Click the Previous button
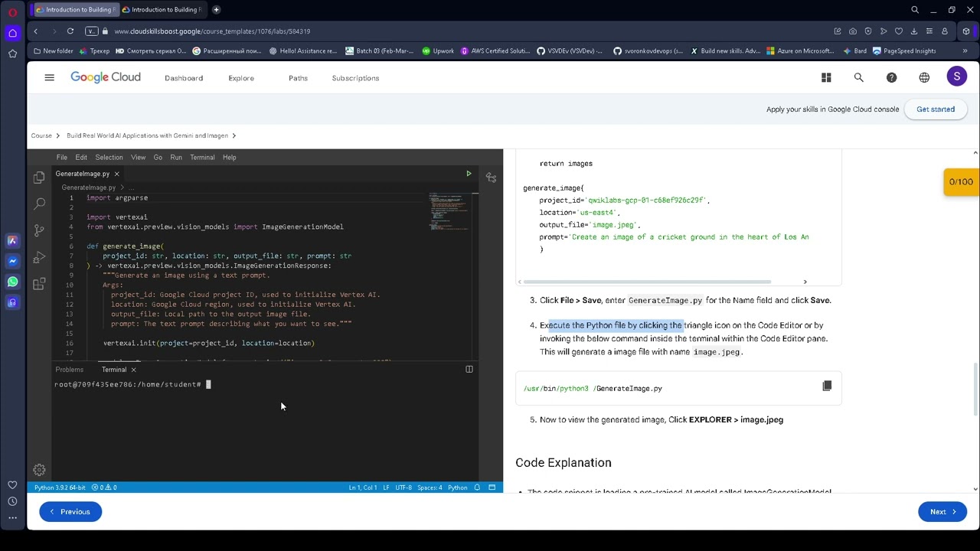Viewport: 980px width, 551px height. point(70,512)
